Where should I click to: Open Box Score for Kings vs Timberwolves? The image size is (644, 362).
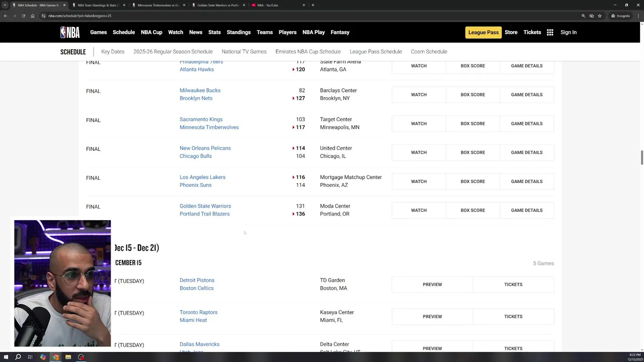(473, 124)
